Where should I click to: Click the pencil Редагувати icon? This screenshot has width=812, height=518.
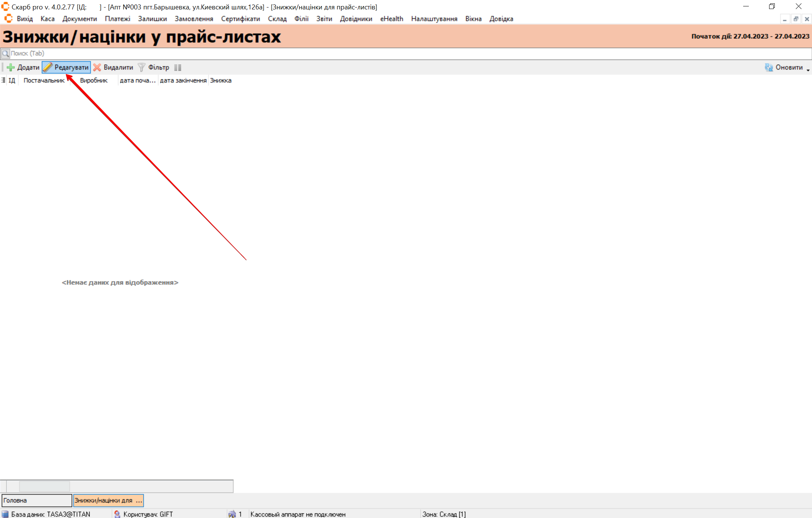click(x=47, y=67)
